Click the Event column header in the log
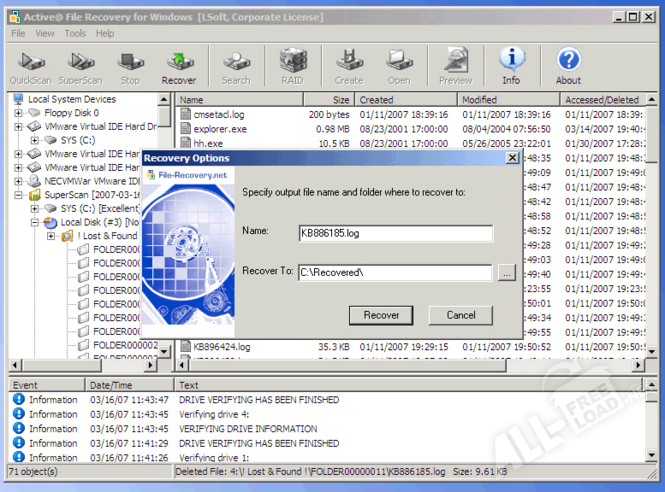The width and height of the screenshot is (665, 492). pyautogui.click(x=47, y=385)
